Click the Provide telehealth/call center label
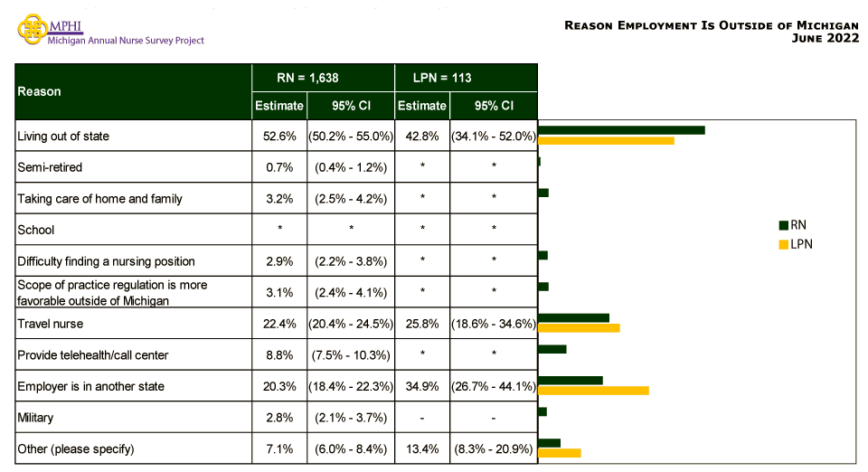The height and width of the screenshot is (472, 868). [x=93, y=355]
